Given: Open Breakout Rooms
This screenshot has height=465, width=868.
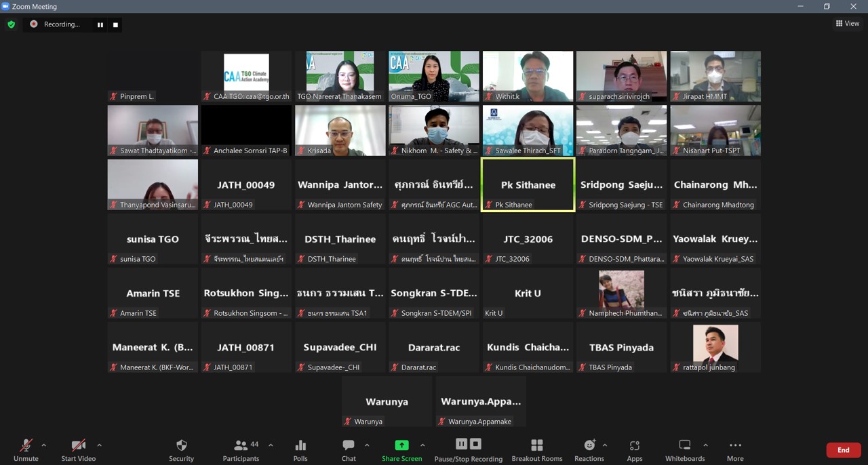Looking at the screenshot, I should click(x=536, y=449).
